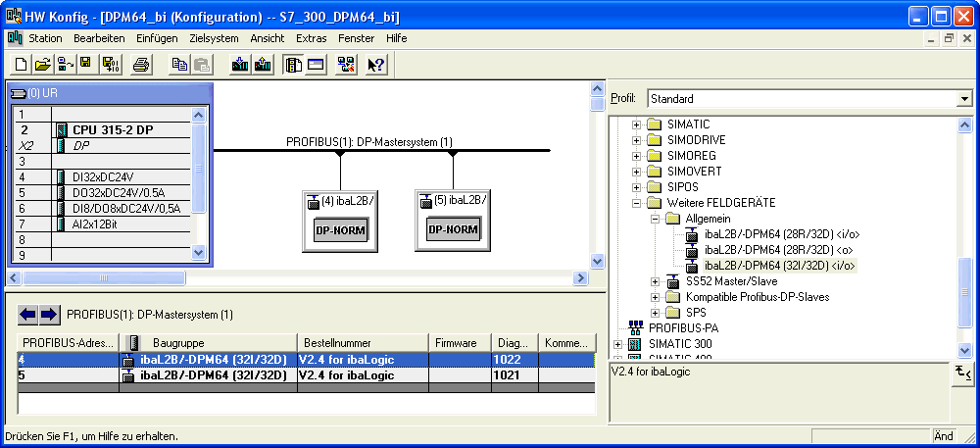This screenshot has height=448, width=980.
Task: Download the configuration to the module icon
Action: tap(239, 65)
